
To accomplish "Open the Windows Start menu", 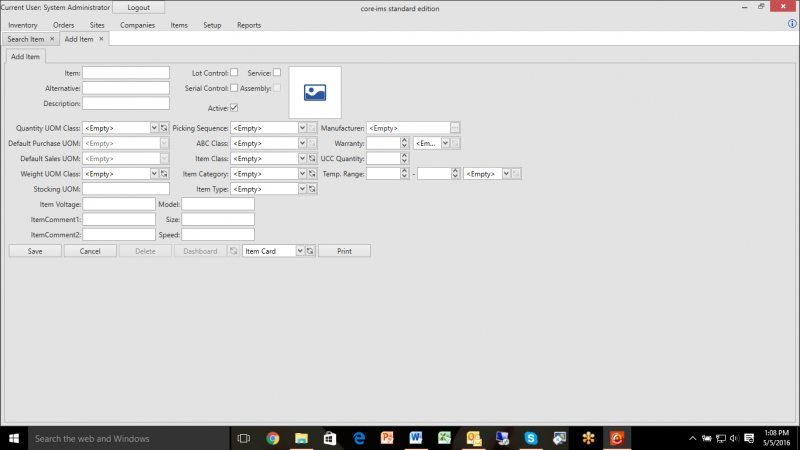I will pos(14,438).
